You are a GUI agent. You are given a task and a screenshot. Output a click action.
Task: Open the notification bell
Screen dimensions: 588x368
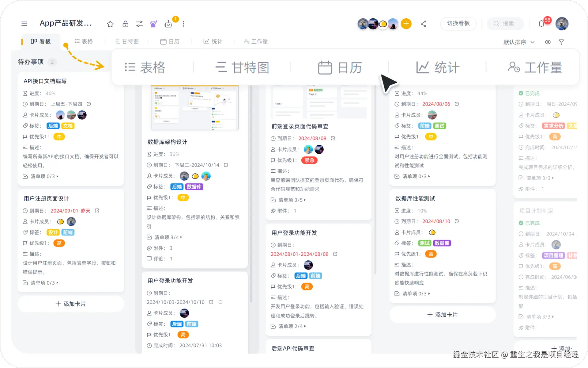click(541, 24)
